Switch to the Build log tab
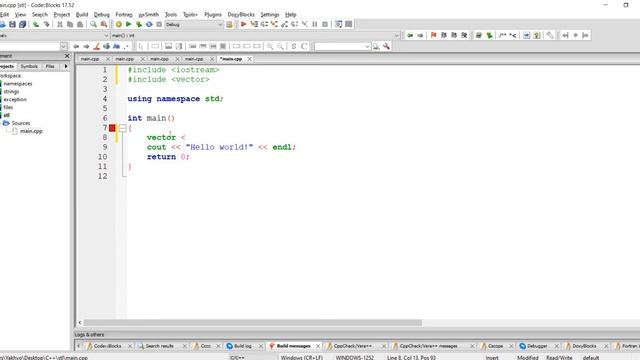 click(242, 346)
